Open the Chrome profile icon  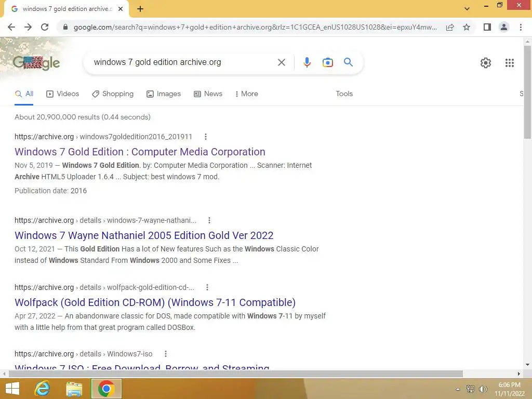pos(504,27)
